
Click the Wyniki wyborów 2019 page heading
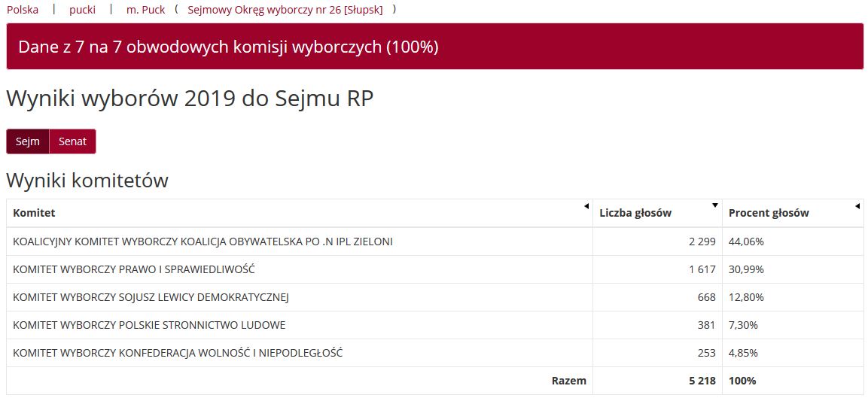point(190,99)
